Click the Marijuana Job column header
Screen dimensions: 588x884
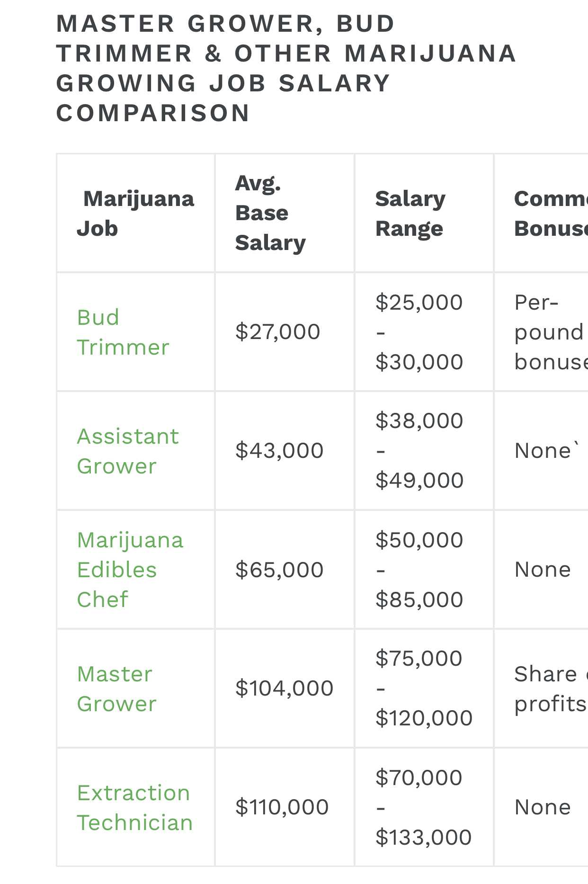tap(135, 213)
